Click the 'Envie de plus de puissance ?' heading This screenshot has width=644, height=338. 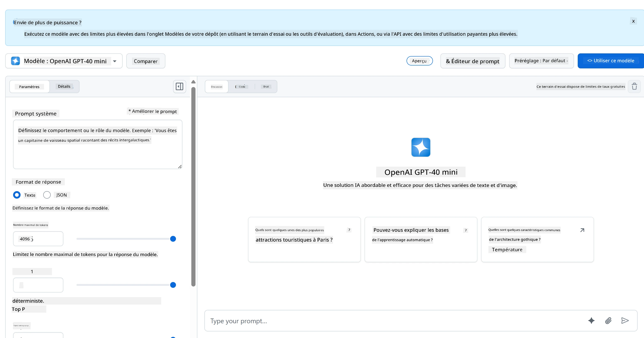[48, 22]
